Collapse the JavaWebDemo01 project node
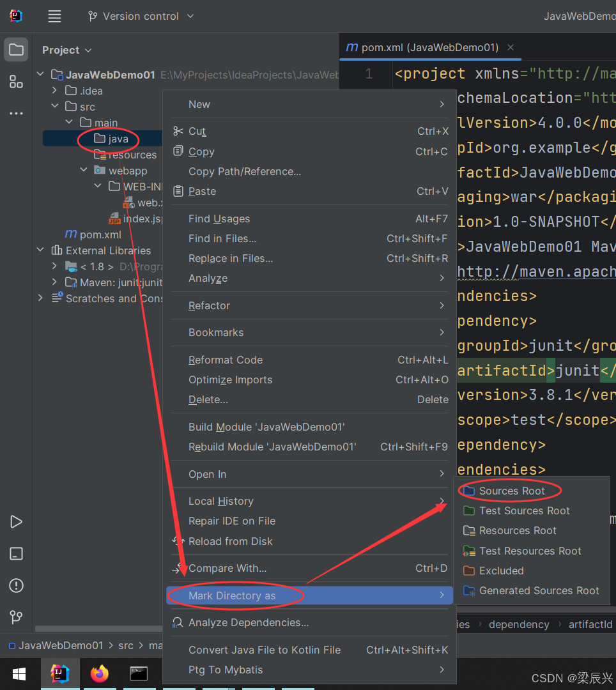The width and height of the screenshot is (616, 690). click(x=40, y=74)
